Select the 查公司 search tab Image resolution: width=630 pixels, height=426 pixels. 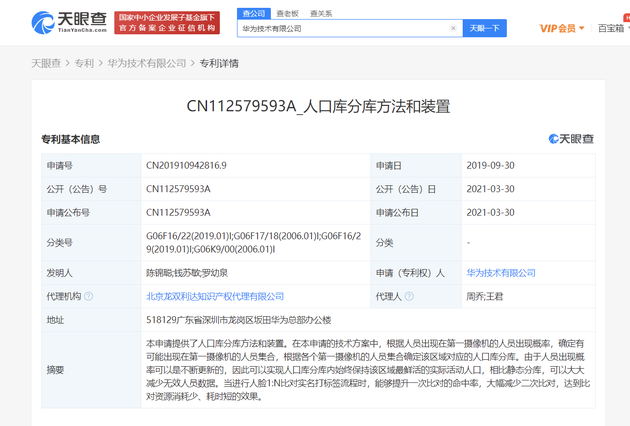(x=254, y=13)
